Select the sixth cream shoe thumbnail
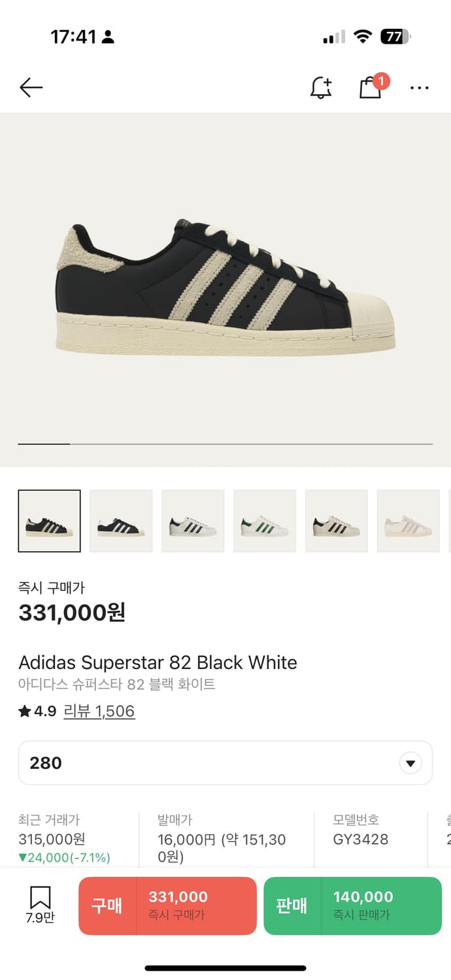The image size is (451, 980). point(408,521)
